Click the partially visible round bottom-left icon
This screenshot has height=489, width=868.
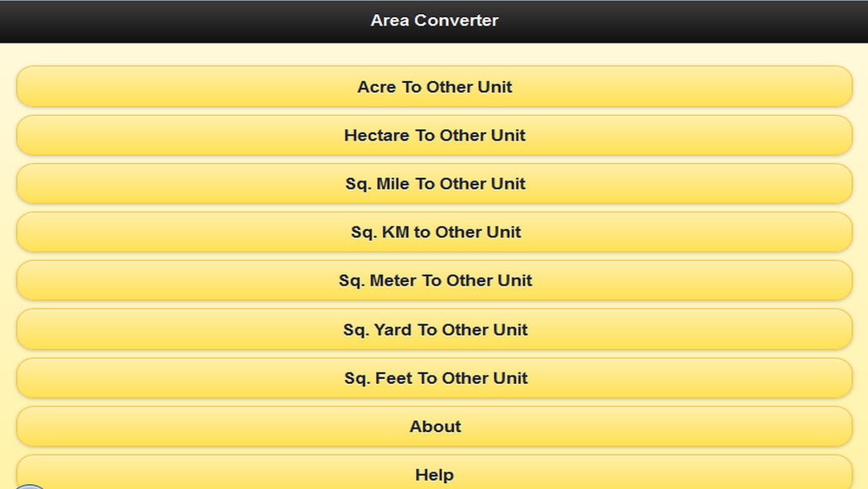(31, 486)
